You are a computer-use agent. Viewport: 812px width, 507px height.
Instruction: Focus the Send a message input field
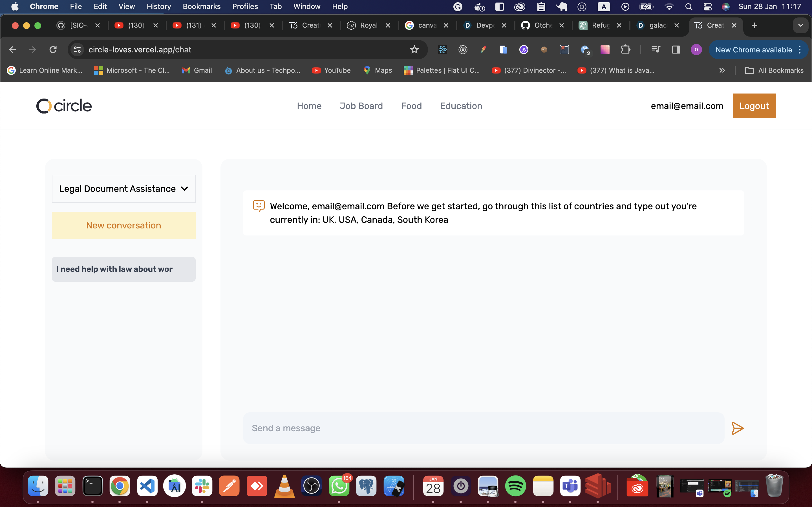pyautogui.click(x=483, y=428)
